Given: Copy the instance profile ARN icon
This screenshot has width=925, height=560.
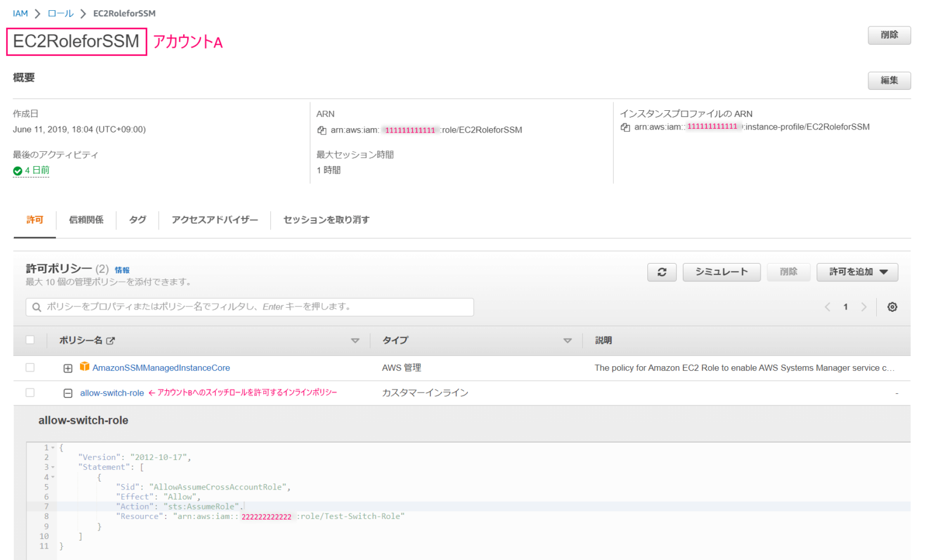Looking at the screenshot, I should [625, 127].
